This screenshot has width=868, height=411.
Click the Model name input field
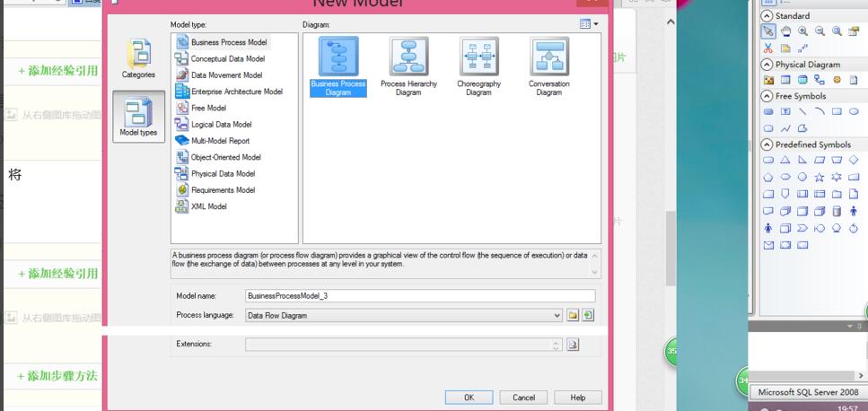[x=419, y=295]
